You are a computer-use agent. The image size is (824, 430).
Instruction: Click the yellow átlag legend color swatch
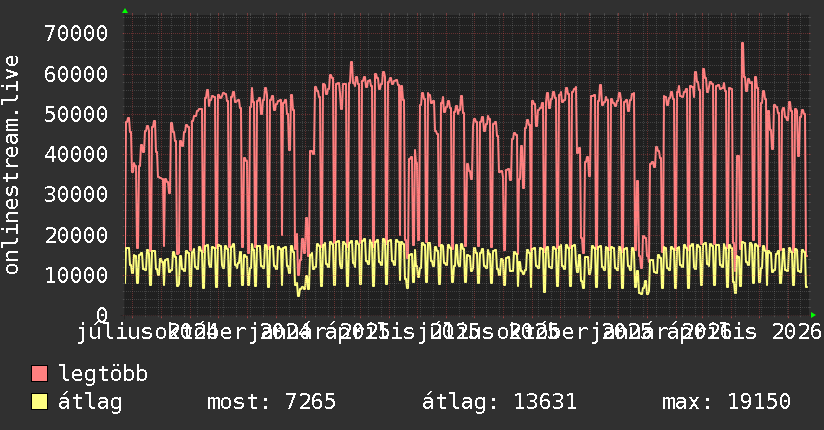coord(39,402)
